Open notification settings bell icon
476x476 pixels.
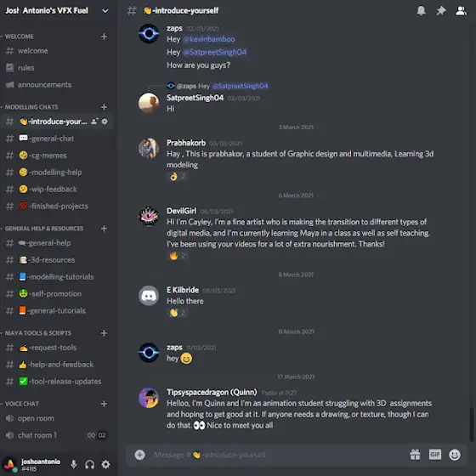pyautogui.click(x=421, y=10)
